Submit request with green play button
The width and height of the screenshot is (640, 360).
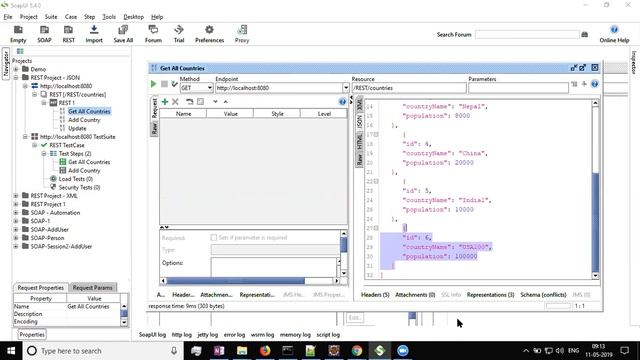[x=153, y=84]
